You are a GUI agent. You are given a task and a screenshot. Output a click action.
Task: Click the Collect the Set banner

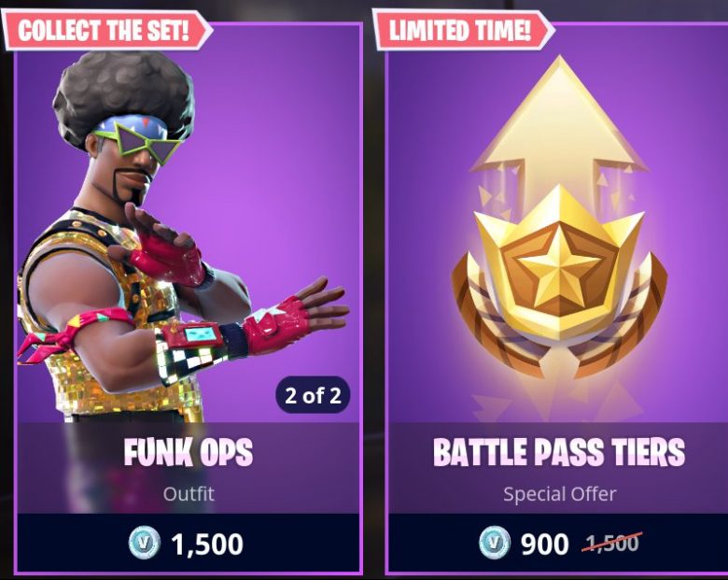105,30
